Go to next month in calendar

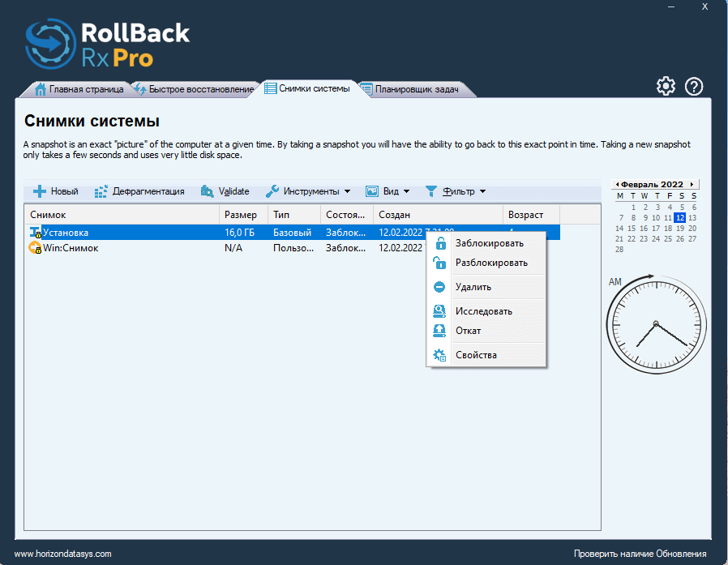point(692,184)
